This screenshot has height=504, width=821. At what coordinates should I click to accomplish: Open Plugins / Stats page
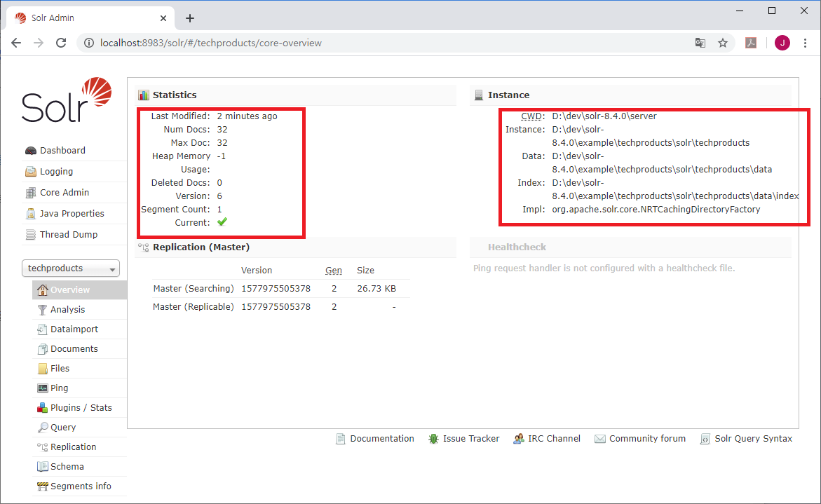81,407
